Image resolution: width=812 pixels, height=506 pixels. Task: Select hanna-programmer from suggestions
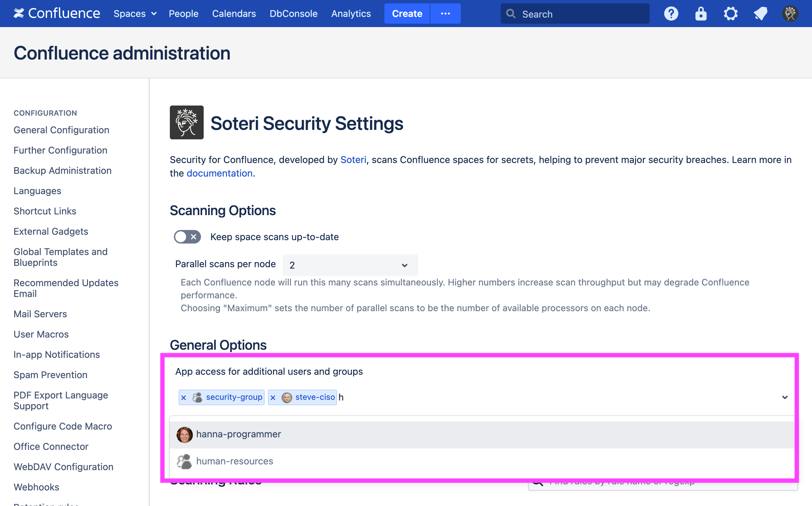[238, 434]
